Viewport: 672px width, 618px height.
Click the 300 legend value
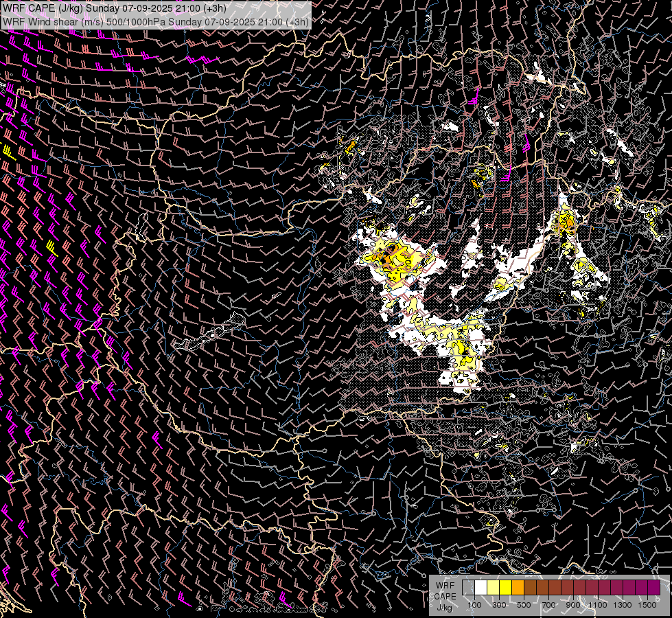499,605
